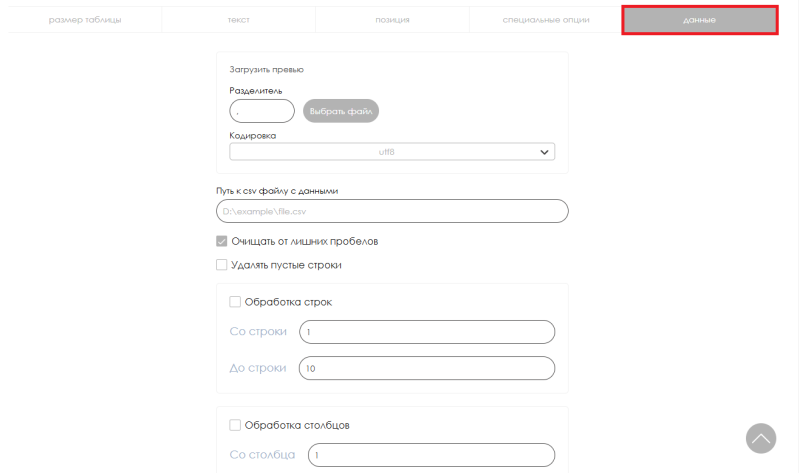Open the специальные опции tab

tap(545, 20)
